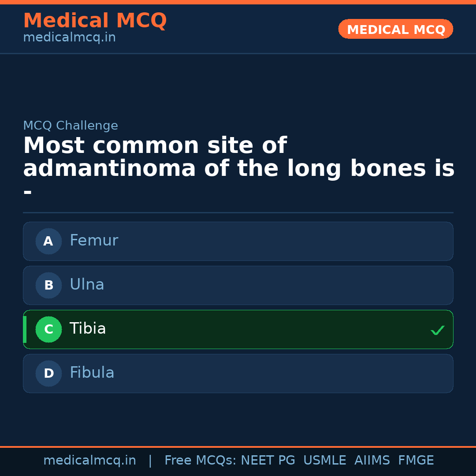Click the letter D circle badge
The height and width of the screenshot is (476, 476).
pyautogui.click(x=48, y=373)
